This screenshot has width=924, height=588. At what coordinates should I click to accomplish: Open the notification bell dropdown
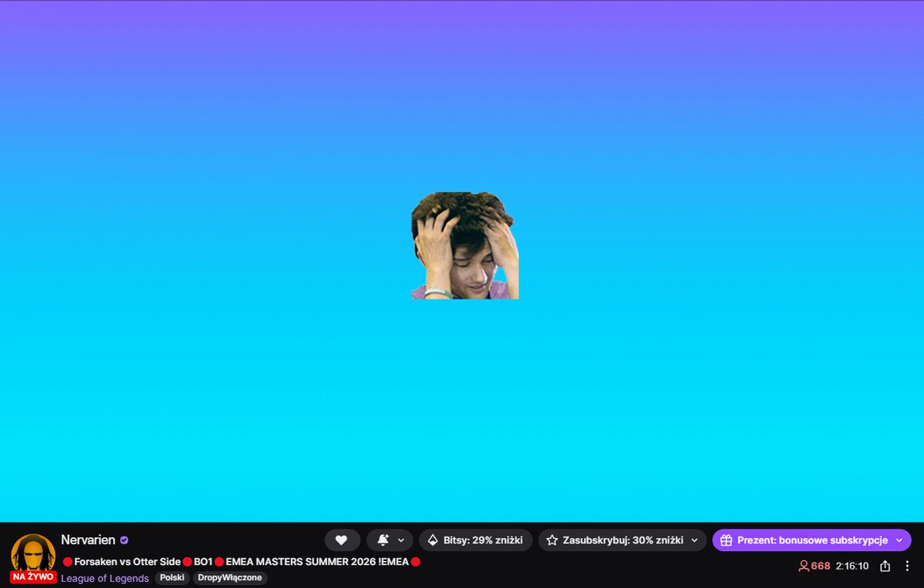point(390,540)
